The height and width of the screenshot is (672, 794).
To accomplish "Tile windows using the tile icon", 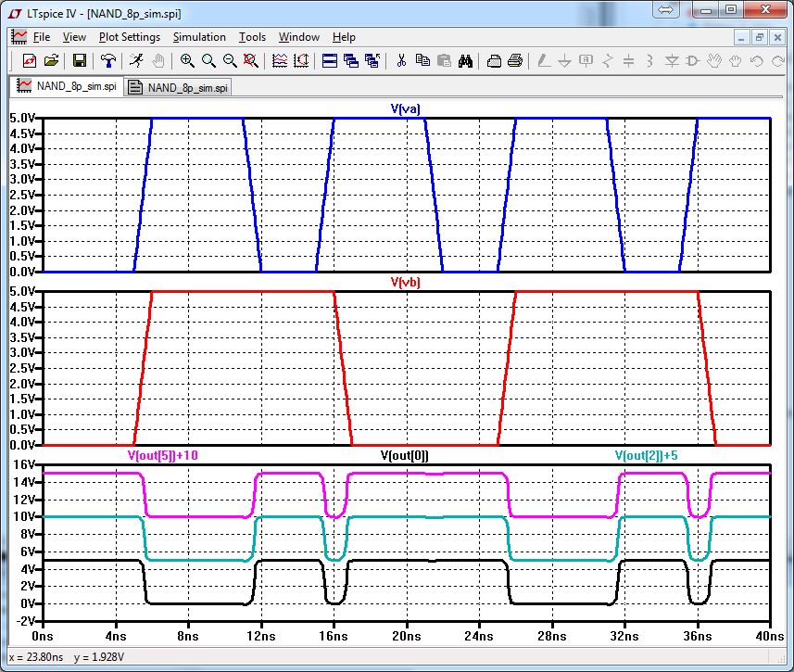I will pyautogui.click(x=328, y=59).
